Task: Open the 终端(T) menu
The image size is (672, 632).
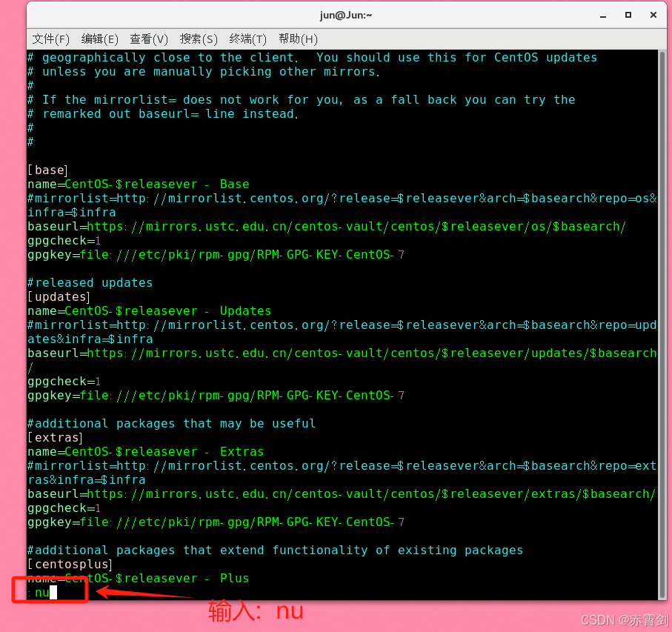Action: pos(247,39)
